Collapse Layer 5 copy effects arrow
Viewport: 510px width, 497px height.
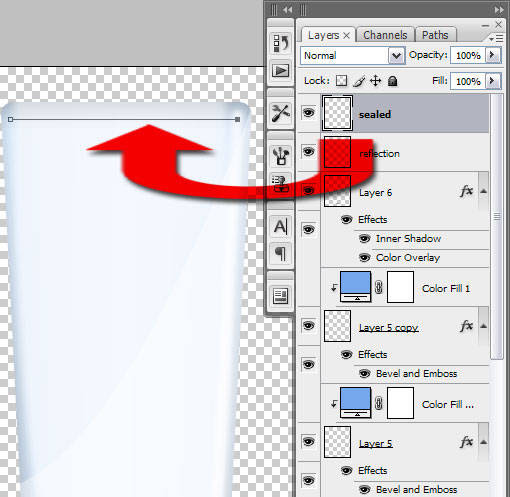pyautogui.click(x=483, y=326)
